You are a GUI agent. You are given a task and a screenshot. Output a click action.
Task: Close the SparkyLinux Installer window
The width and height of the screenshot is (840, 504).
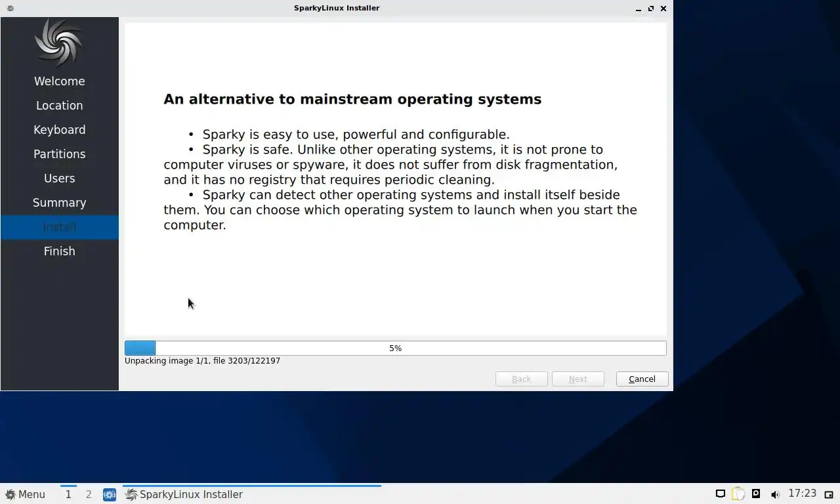[663, 9]
